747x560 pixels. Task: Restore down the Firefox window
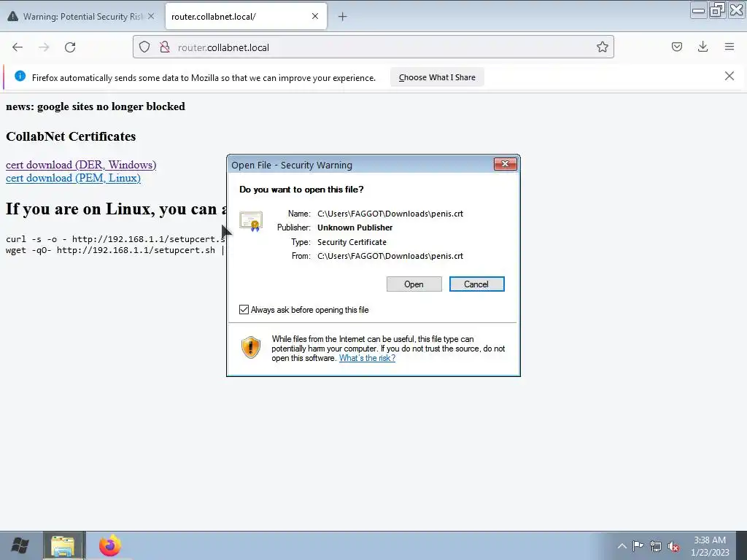click(717, 10)
